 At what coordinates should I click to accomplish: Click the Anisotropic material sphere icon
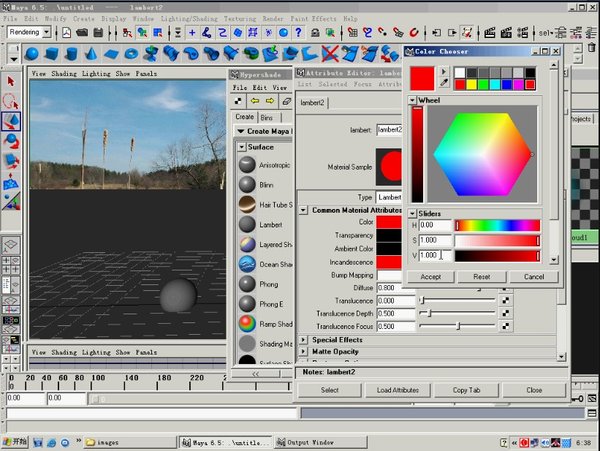tap(247, 165)
